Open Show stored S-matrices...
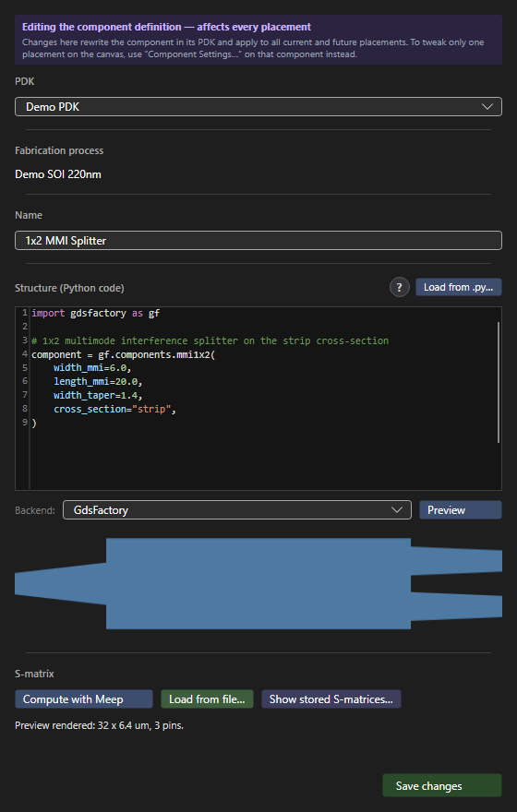Screen dimensions: 517x812 [331, 699]
